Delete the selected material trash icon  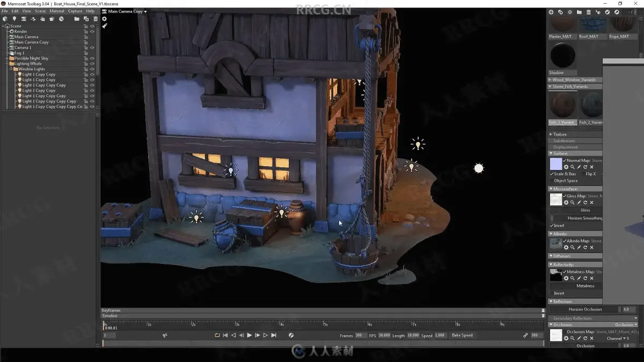pyautogui.click(x=589, y=12)
